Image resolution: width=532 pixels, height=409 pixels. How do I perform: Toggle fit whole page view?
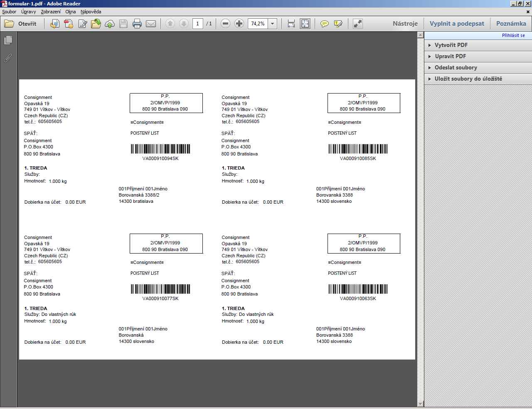pos(305,24)
